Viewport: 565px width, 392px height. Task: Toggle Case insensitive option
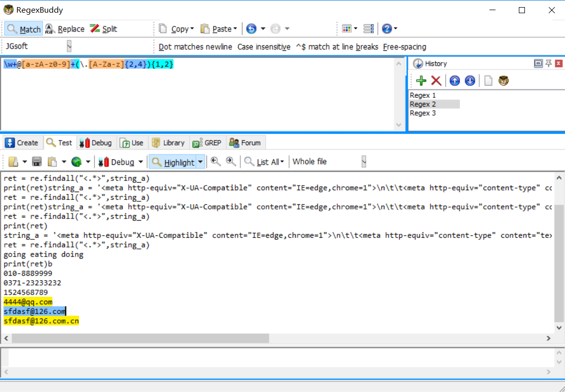click(x=264, y=47)
